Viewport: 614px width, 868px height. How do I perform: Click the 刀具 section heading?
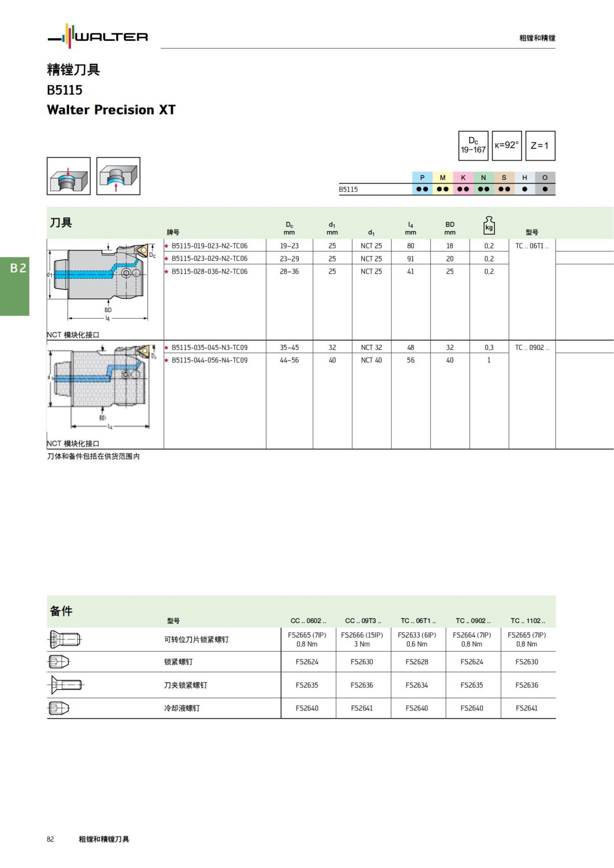(61, 222)
